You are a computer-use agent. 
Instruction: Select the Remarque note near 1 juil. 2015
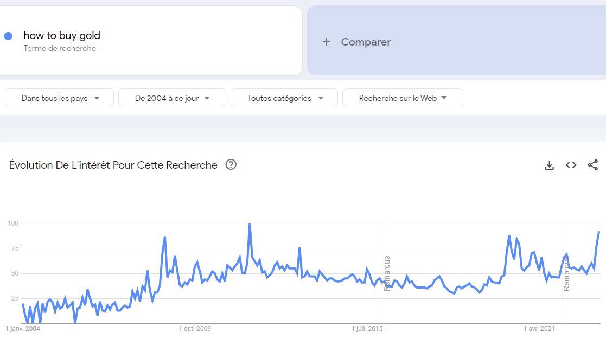[x=387, y=273]
